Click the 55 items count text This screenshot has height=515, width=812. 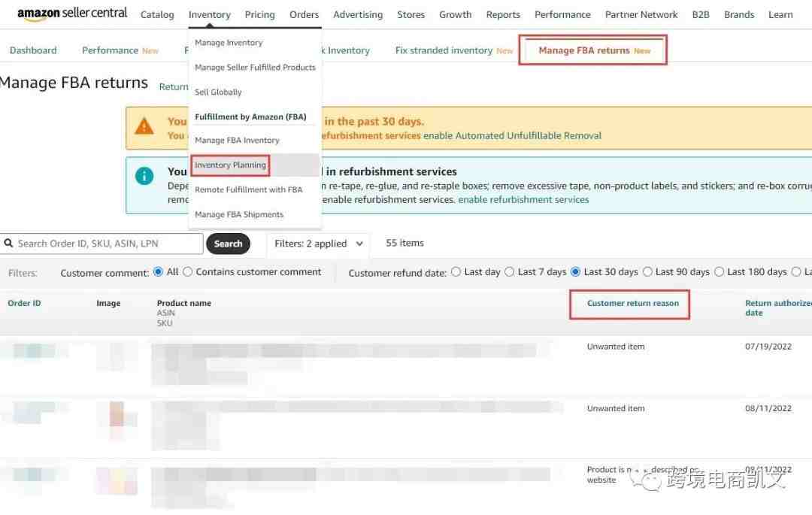(x=404, y=243)
